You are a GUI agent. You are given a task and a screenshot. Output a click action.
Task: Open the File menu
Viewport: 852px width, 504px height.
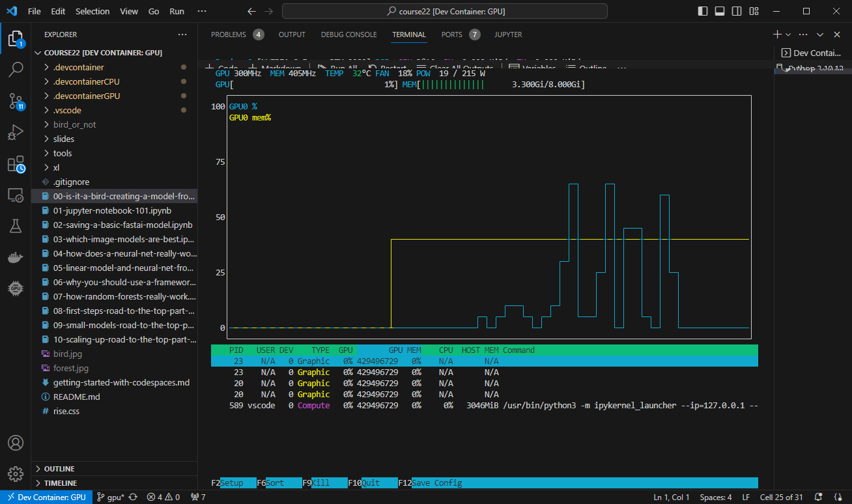(x=35, y=11)
